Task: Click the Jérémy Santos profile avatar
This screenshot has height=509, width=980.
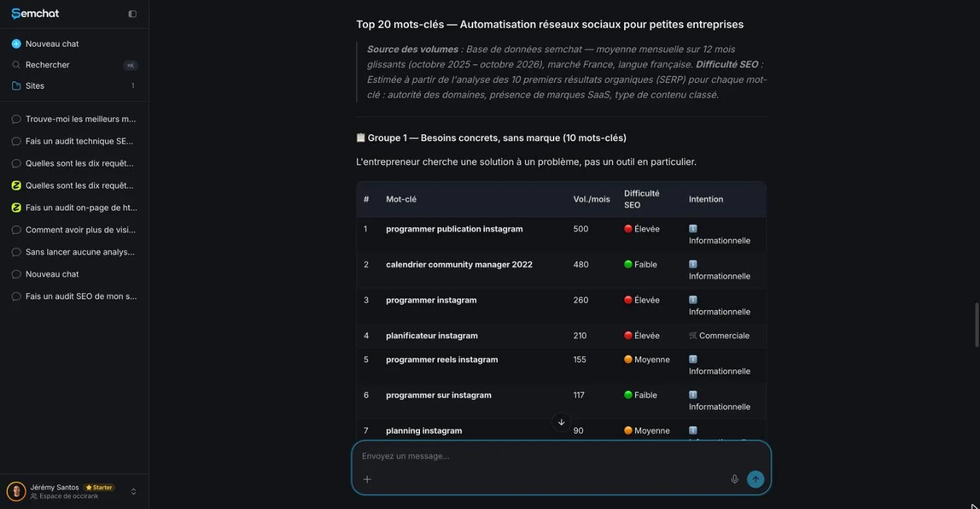Action: pyautogui.click(x=16, y=492)
